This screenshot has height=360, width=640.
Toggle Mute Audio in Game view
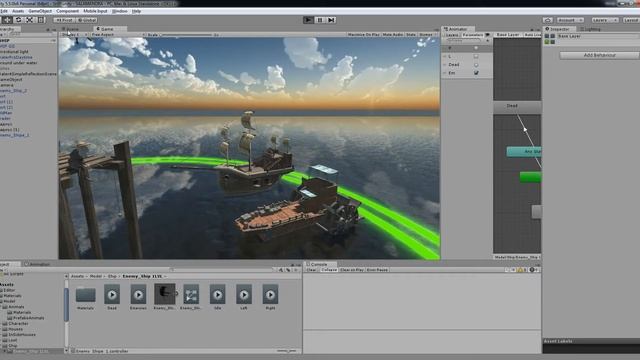click(393, 35)
